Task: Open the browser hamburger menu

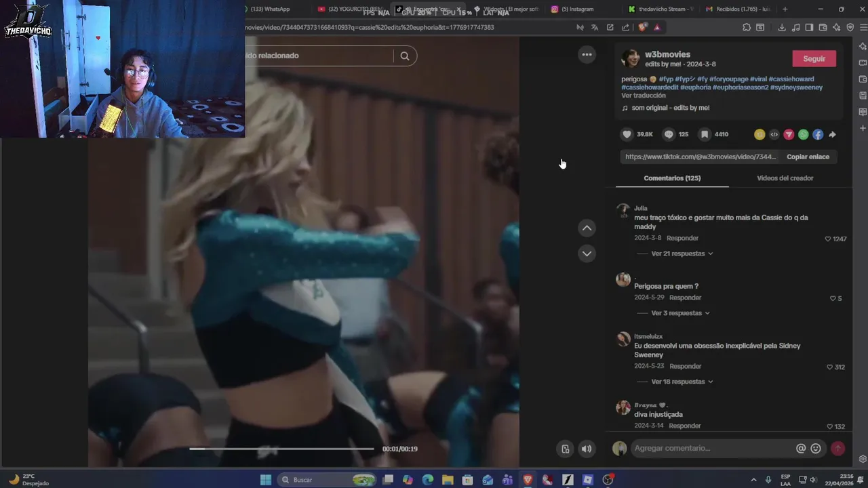Action: pos(863,27)
